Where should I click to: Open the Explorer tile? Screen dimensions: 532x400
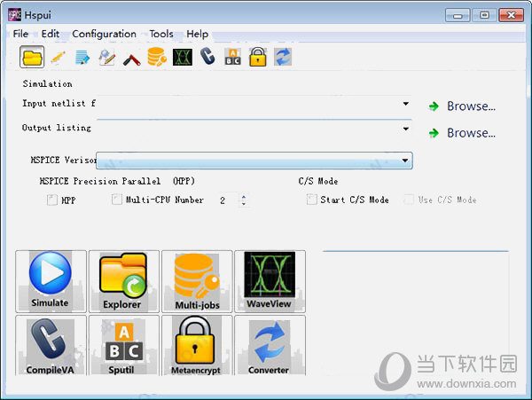[123, 281]
